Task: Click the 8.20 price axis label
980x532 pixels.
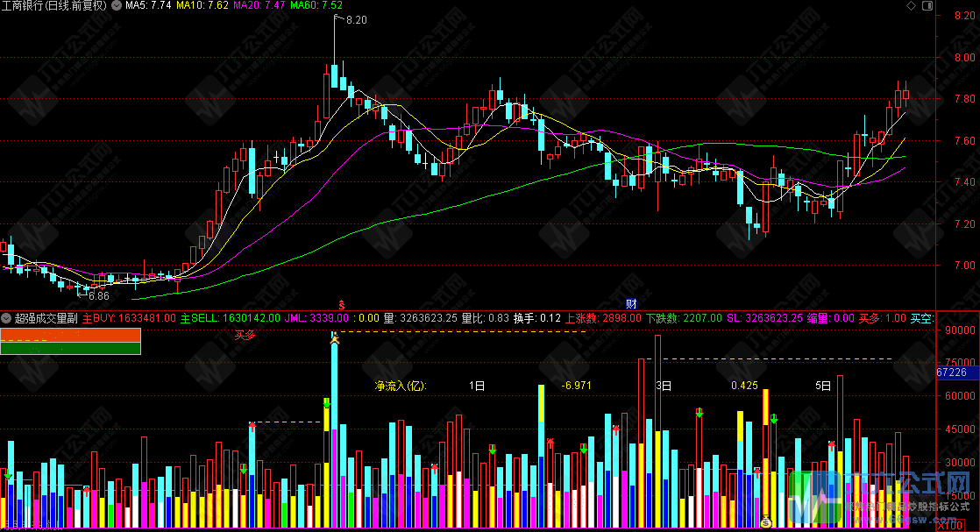Action: 965,16
